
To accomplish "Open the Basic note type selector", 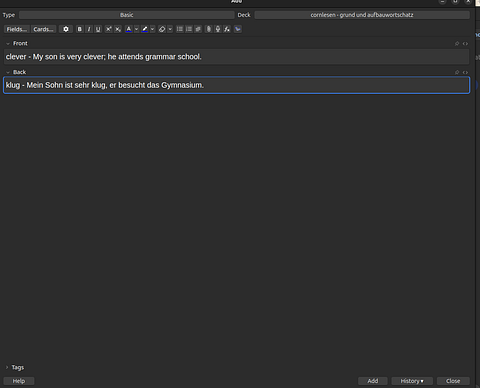I will (x=127, y=15).
